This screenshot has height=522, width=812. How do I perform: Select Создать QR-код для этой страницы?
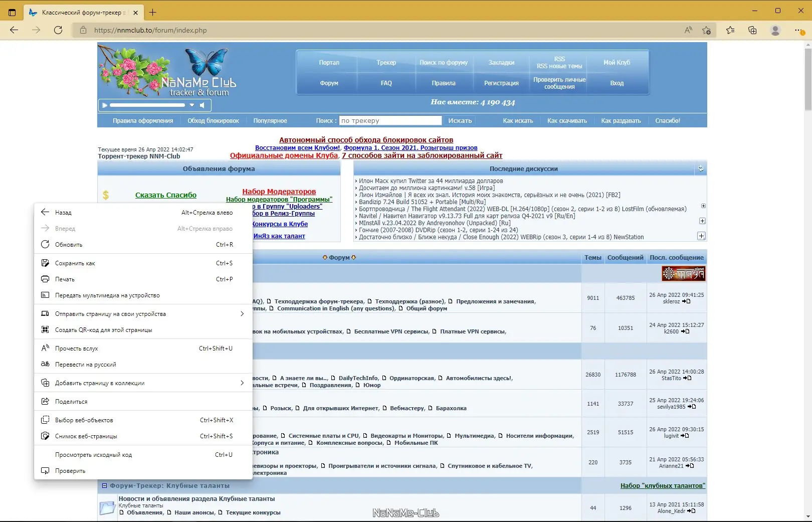[143, 330]
